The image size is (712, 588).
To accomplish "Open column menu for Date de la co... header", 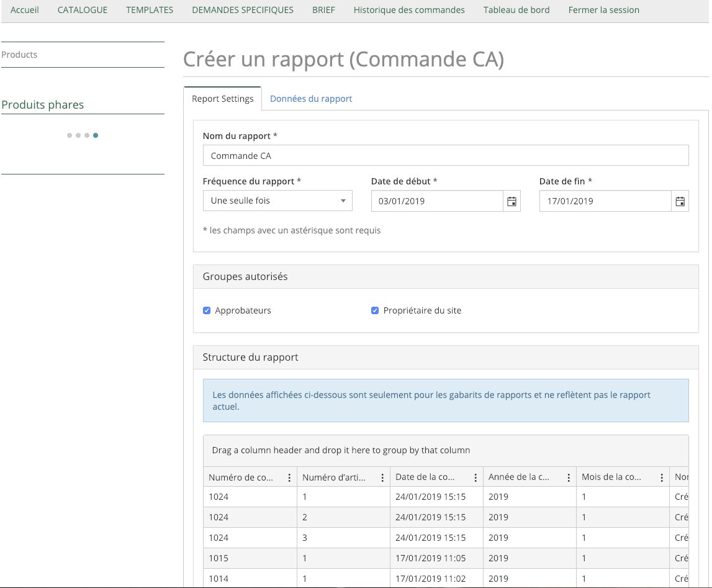I will coord(475,477).
